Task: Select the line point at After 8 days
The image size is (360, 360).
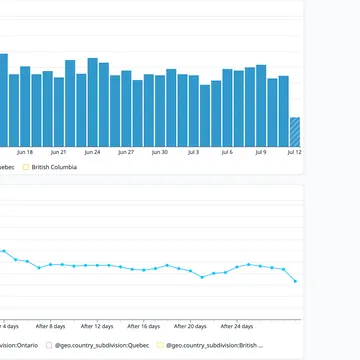Action: tap(51, 264)
